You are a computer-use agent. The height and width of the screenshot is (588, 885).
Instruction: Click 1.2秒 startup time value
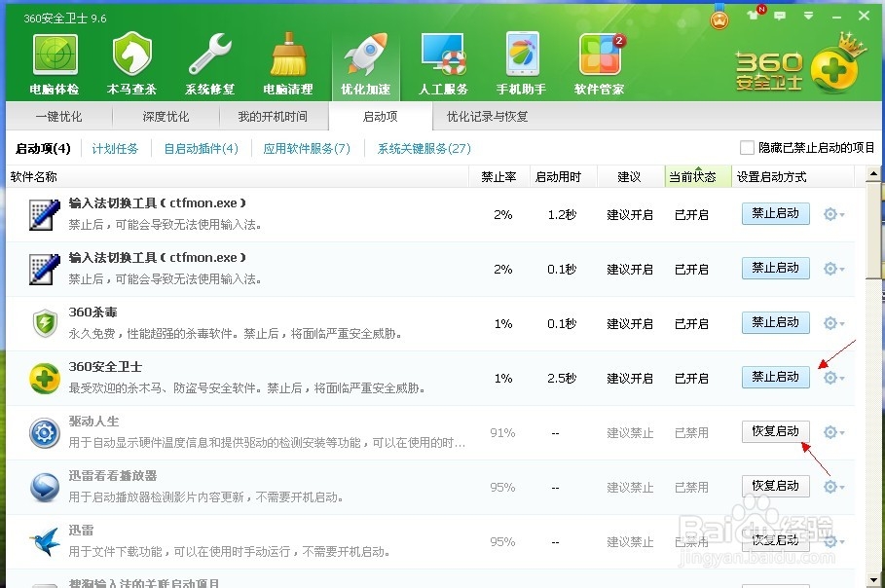pyautogui.click(x=562, y=214)
